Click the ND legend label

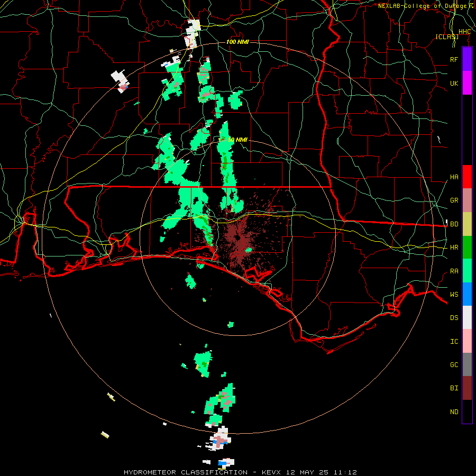454,412
